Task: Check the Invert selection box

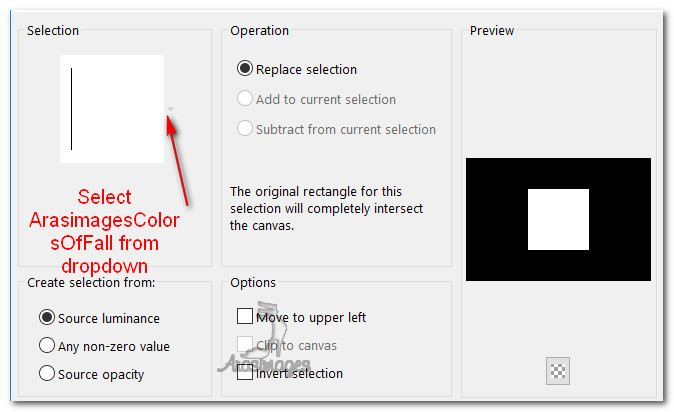Action: (245, 373)
